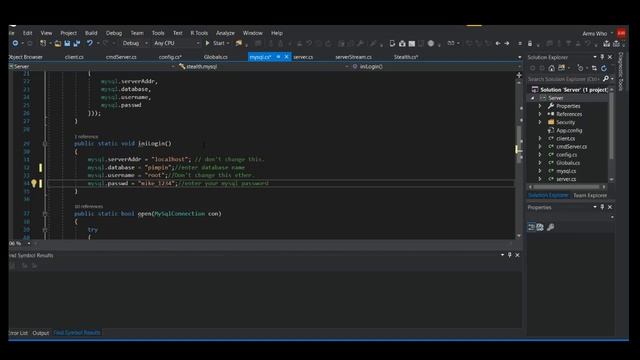Click the red account avatar icon

click(x=622, y=33)
